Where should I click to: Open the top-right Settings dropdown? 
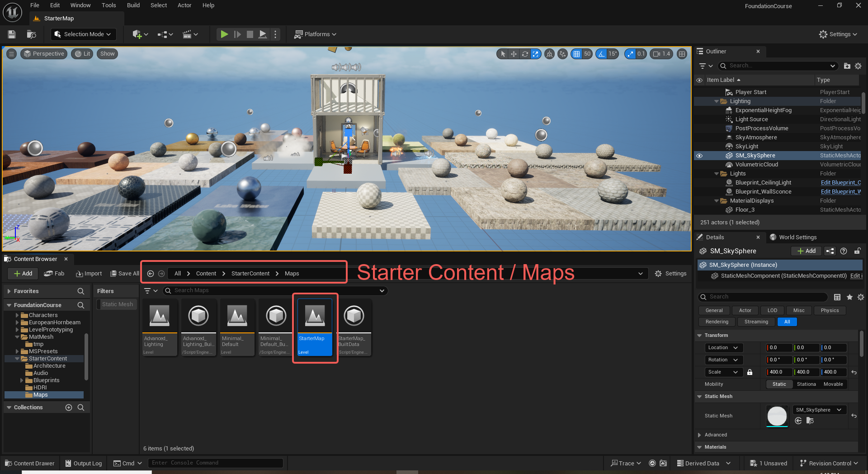click(838, 34)
